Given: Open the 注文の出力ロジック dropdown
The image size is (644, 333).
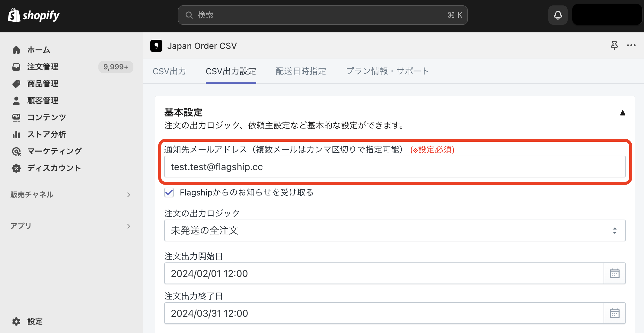Looking at the screenshot, I should pos(395,230).
